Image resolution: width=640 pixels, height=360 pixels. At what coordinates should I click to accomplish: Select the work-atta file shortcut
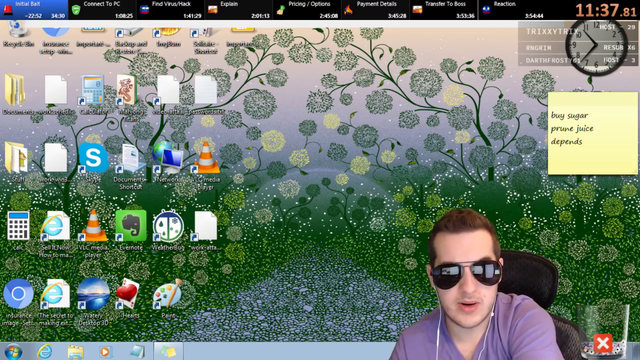point(206,229)
